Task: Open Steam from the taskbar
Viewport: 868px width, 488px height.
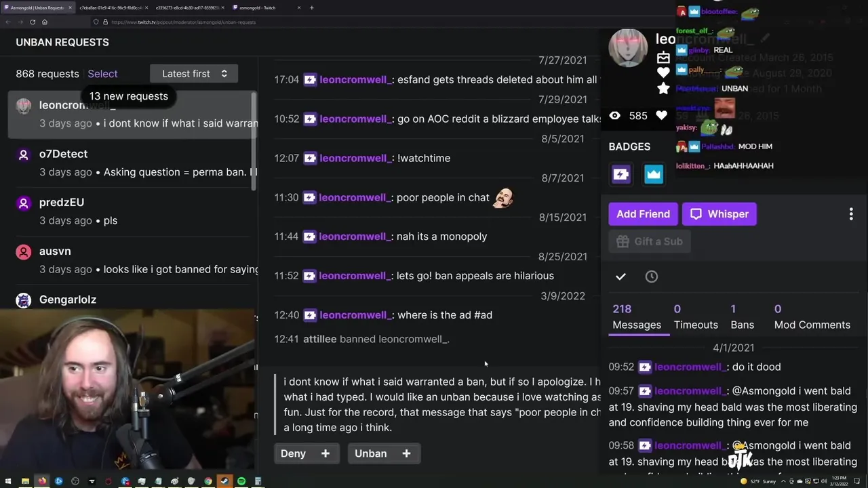Action: point(225,481)
